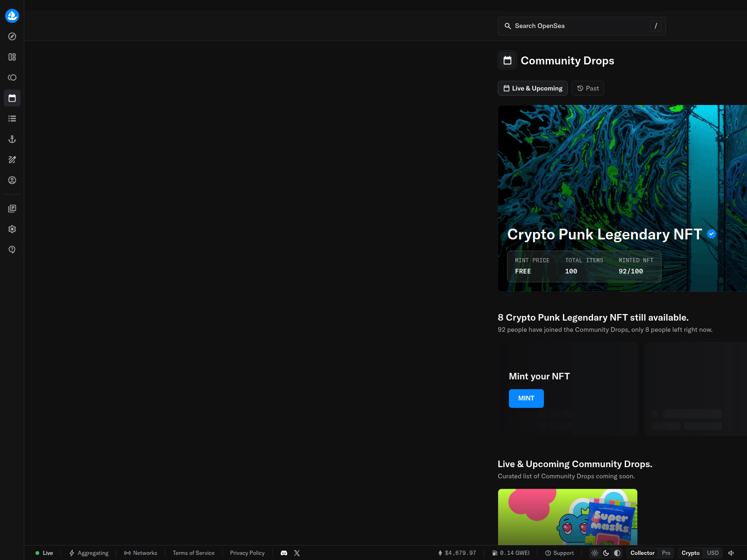Open the Studio pencil-ruler icon in sidebar
Viewport: 747px width, 560px height.
coord(12,160)
